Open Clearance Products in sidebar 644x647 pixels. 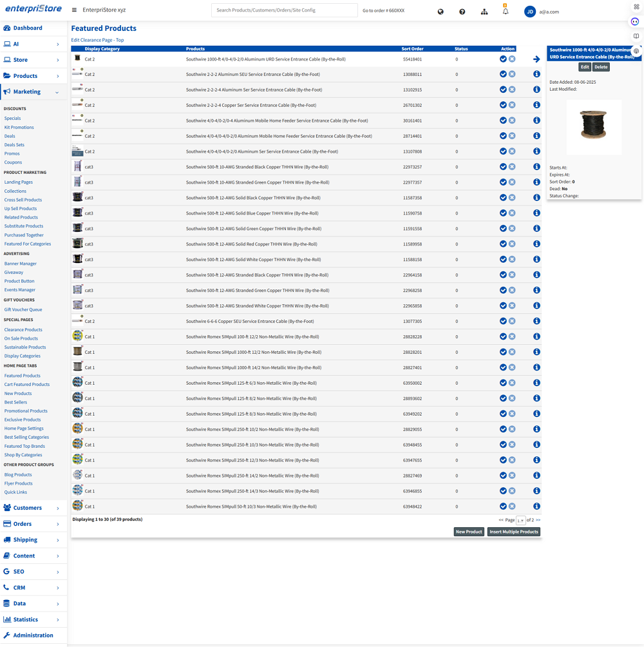23,329
